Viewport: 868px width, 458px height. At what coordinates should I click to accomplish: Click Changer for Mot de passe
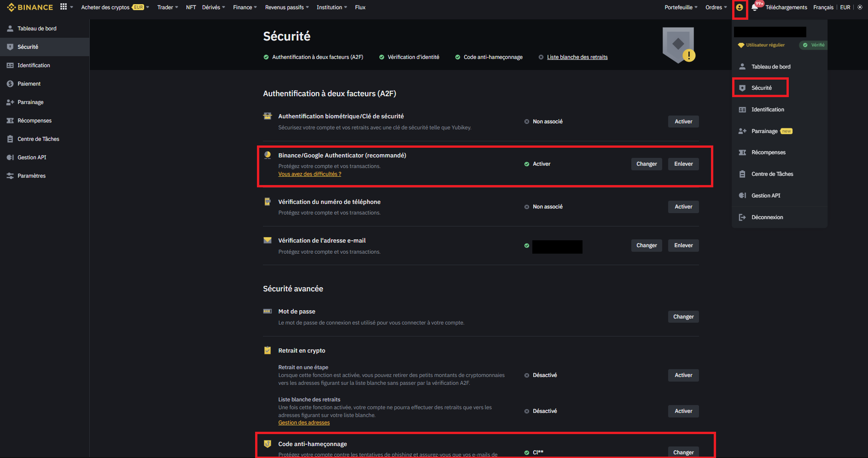[683, 317]
